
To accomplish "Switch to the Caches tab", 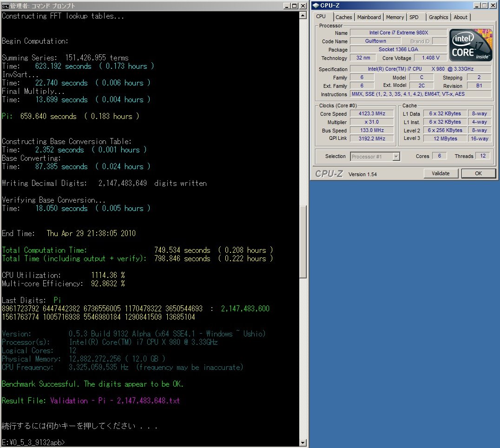I will 344,17.
